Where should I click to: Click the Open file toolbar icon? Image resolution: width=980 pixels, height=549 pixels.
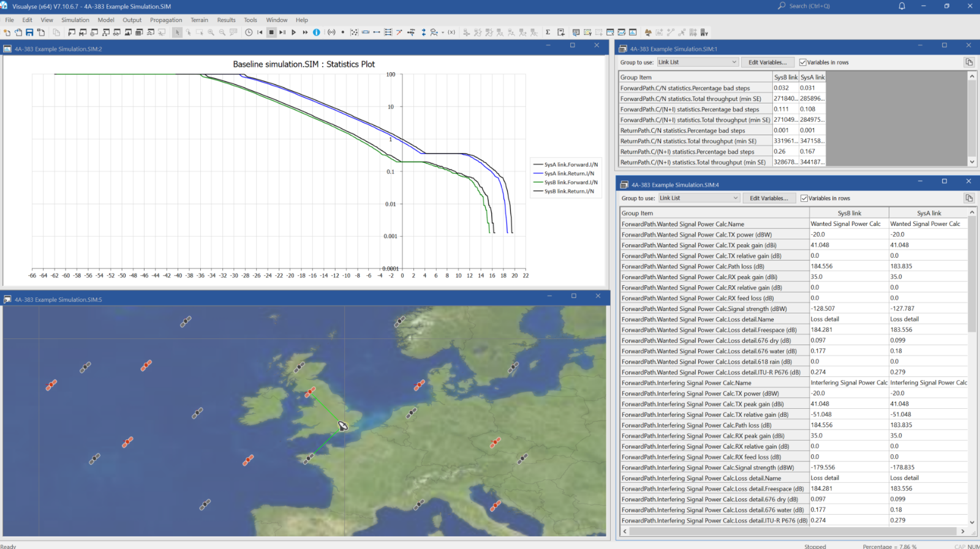click(x=18, y=32)
